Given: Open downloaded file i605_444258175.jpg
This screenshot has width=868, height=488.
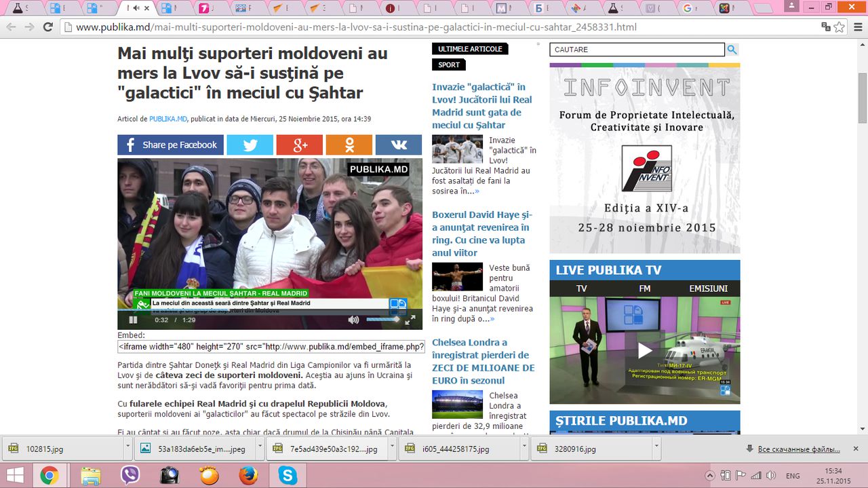Looking at the screenshot, I should (x=458, y=449).
